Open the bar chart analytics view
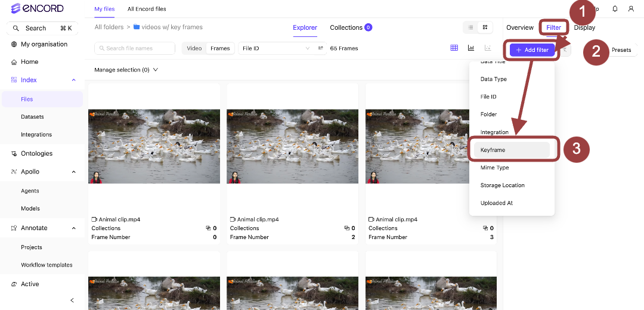This screenshot has height=310, width=644. click(471, 48)
